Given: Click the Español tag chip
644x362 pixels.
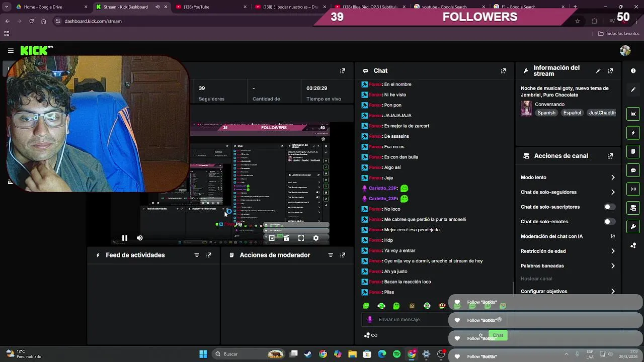Looking at the screenshot, I should [572, 113].
